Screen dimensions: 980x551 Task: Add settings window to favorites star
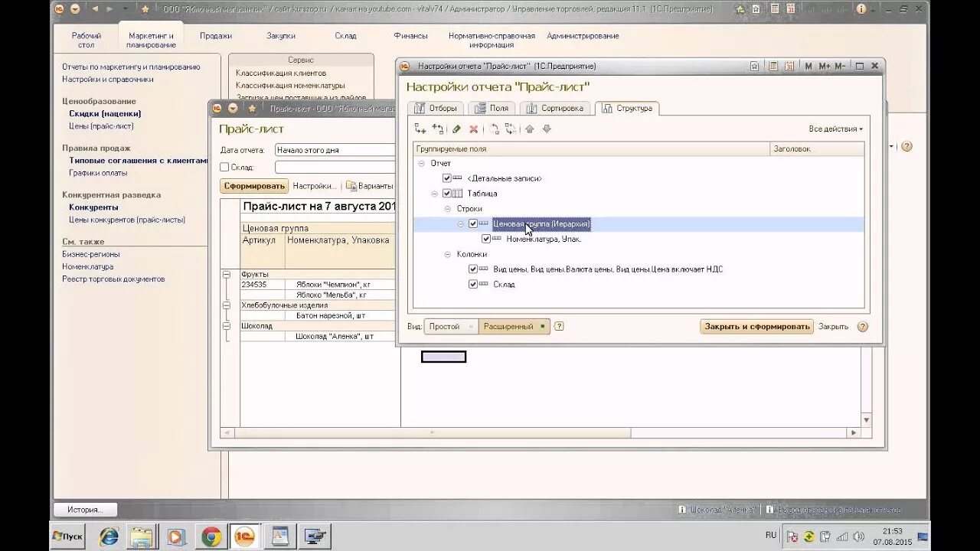click(x=755, y=67)
